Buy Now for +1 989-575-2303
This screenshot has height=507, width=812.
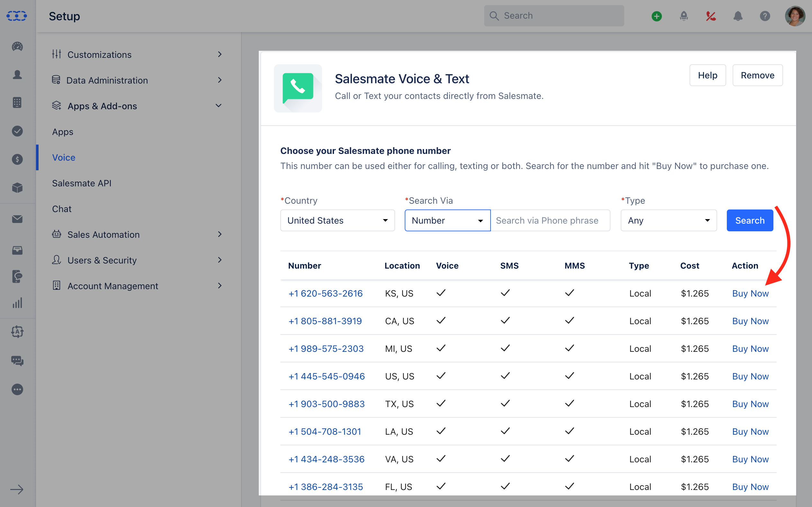coord(750,349)
